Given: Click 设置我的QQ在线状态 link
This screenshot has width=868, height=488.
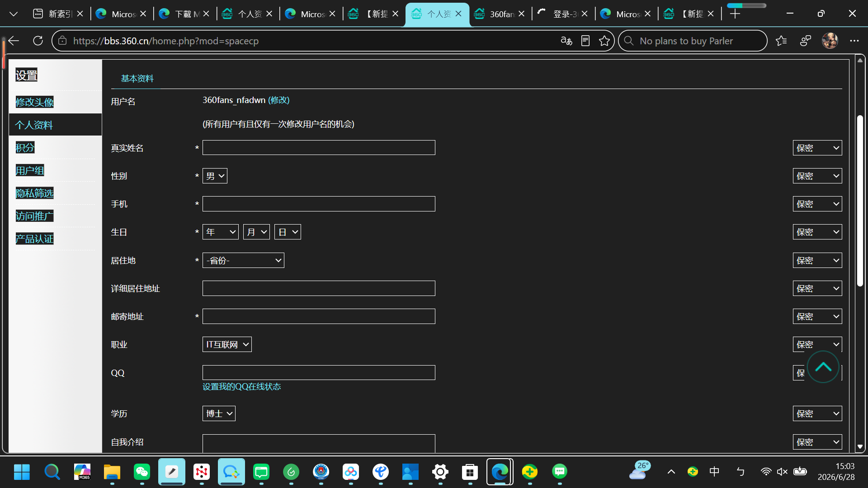Looking at the screenshot, I should (x=242, y=387).
